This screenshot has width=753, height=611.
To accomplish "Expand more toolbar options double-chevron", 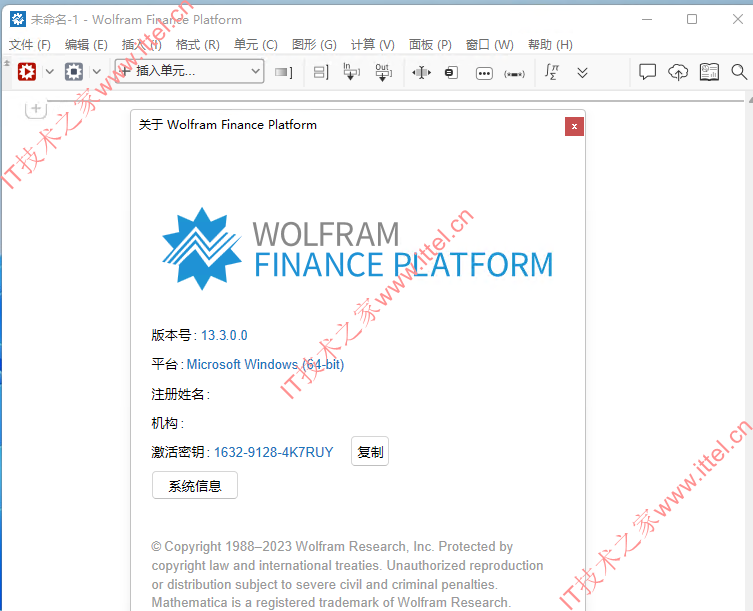I will tap(582, 73).
